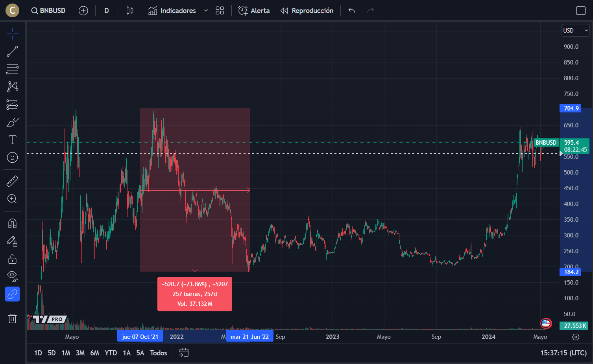The height and width of the screenshot is (364, 593).
Task: Open the Indicadores button
Action: pos(172,11)
